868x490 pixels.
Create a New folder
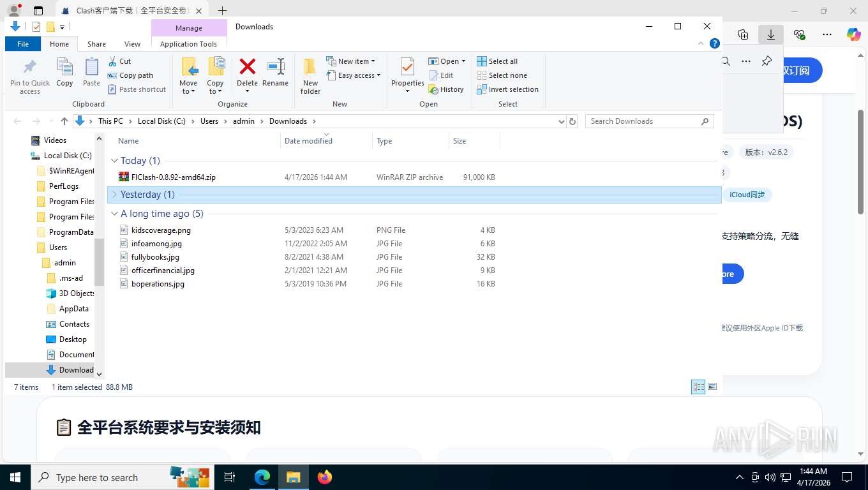[310, 76]
